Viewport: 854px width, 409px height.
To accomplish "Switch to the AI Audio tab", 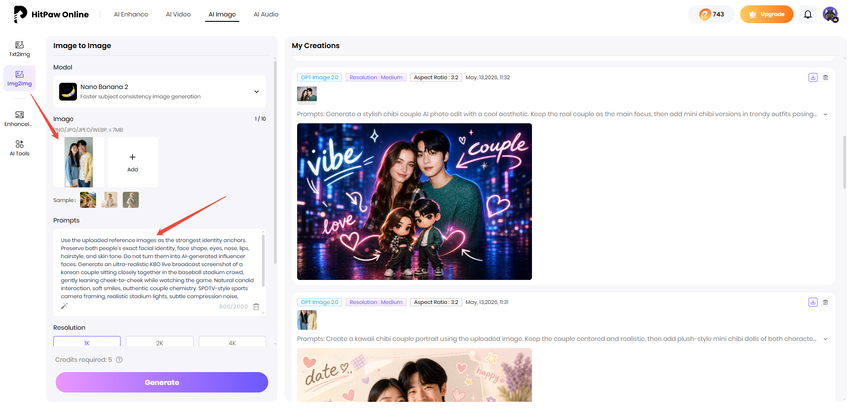I will (x=266, y=15).
